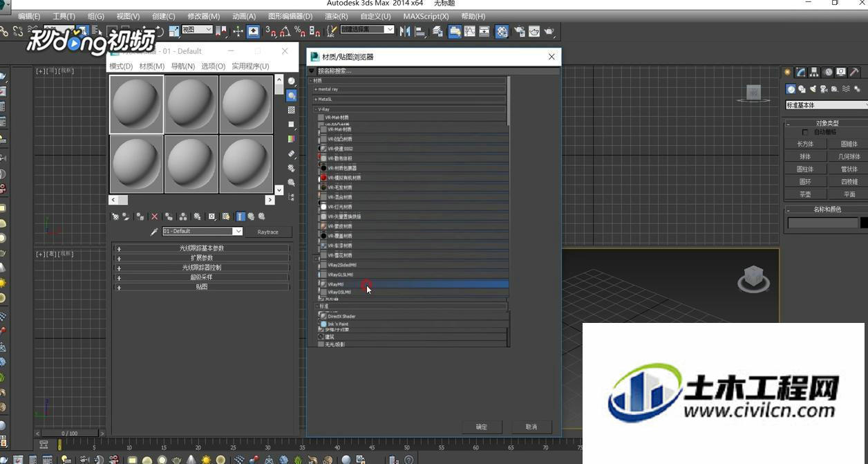
Task: Toggle the AutoGrid (自动栅格) checkbox
Action: click(805, 132)
